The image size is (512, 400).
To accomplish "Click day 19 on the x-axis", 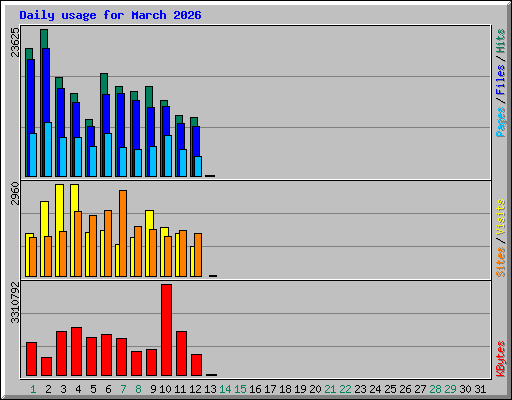I will (x=300, y=389).
